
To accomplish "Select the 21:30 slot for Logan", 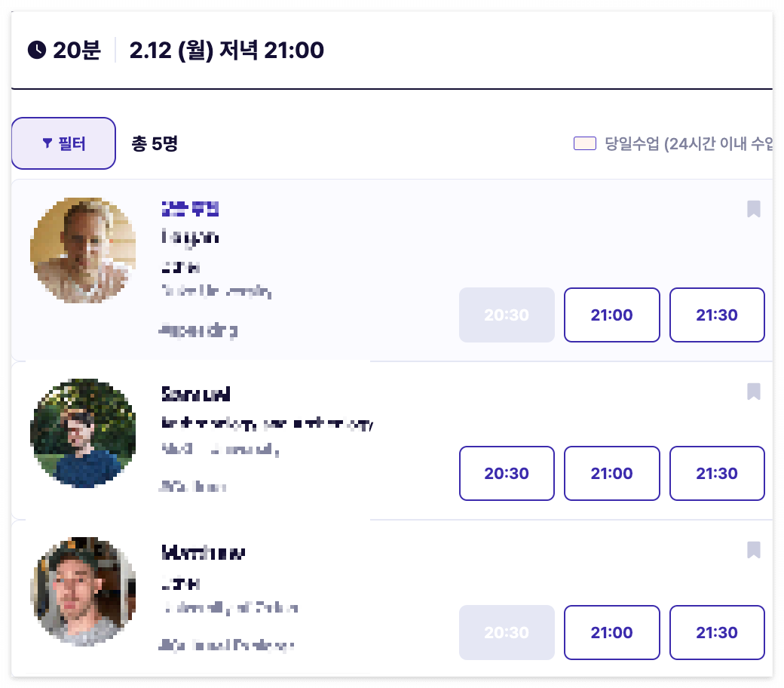I will click(x=717, y=315).
